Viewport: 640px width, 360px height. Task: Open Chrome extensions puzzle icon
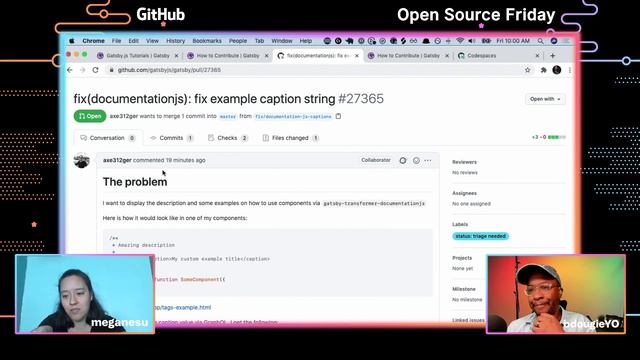[543, 70]
